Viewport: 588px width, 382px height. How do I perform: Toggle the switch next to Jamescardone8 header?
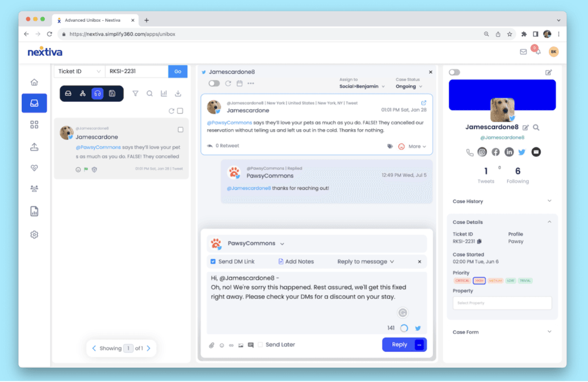pyautogui.click(x=214, y=83)
